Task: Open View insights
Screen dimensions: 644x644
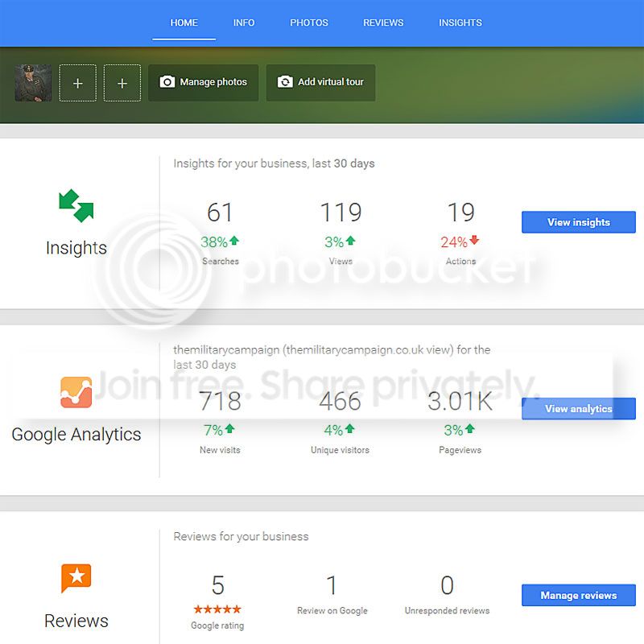Action: [578, 222]
